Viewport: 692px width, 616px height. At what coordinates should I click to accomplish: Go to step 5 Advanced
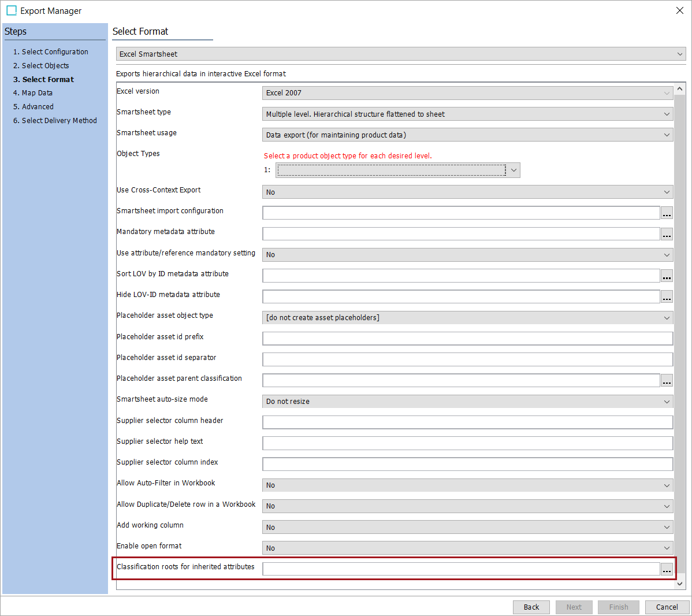(x=34, y=106)
